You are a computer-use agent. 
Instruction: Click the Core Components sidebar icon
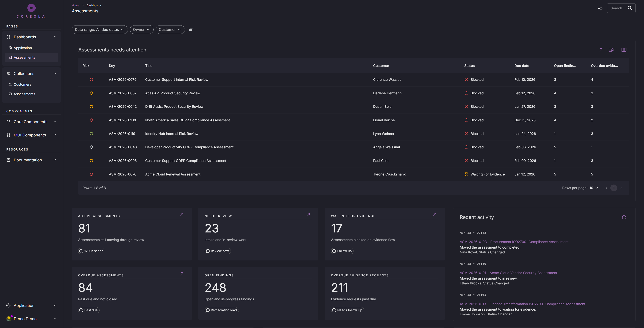click(9, 122)
